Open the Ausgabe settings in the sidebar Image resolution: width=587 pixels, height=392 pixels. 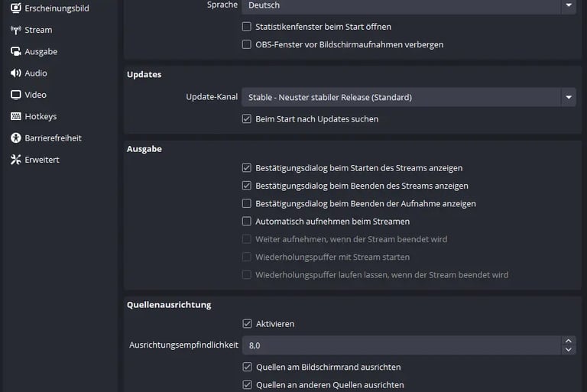41,52
